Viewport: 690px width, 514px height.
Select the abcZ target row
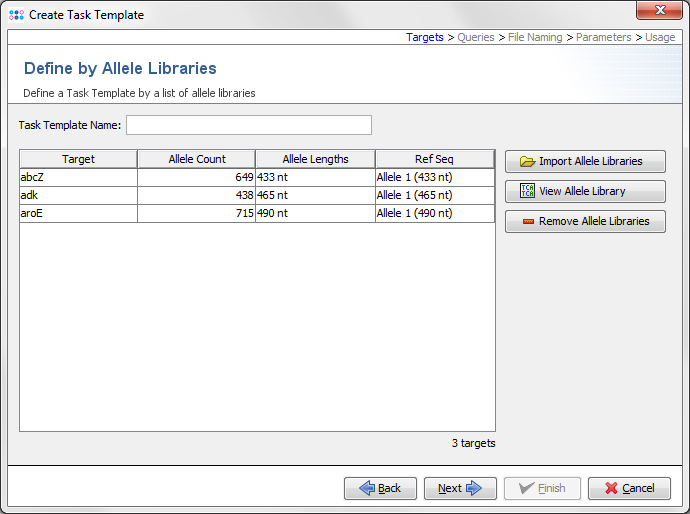click(x=78, y=177)
